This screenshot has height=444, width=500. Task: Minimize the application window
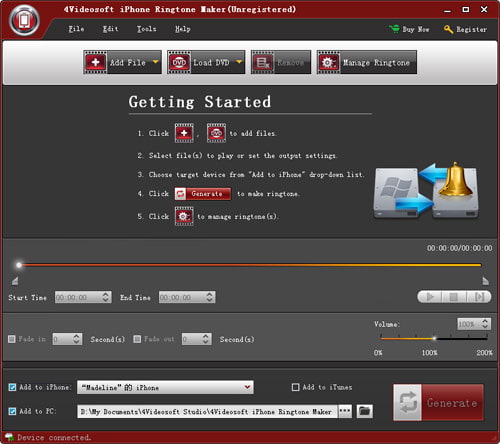click(x=447, y=10)
